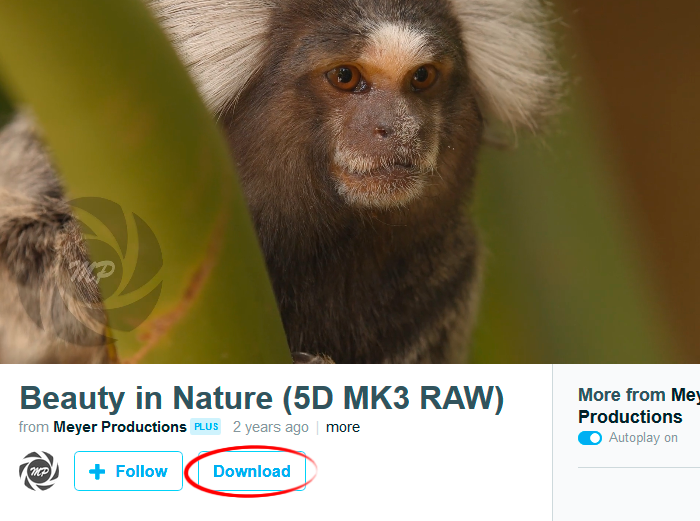
Task: Click the MP watermark logo on the video
Action: (x=94, y=268)
